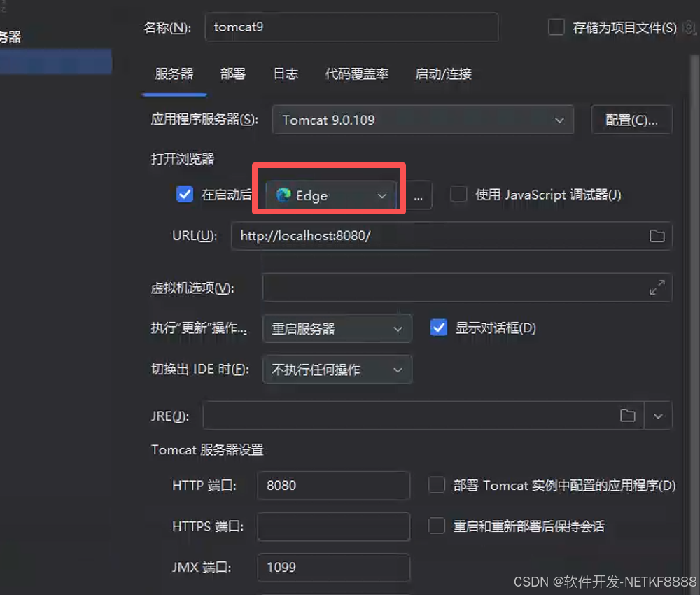Click the empty HTTPS 端口 field

point(333,526)
